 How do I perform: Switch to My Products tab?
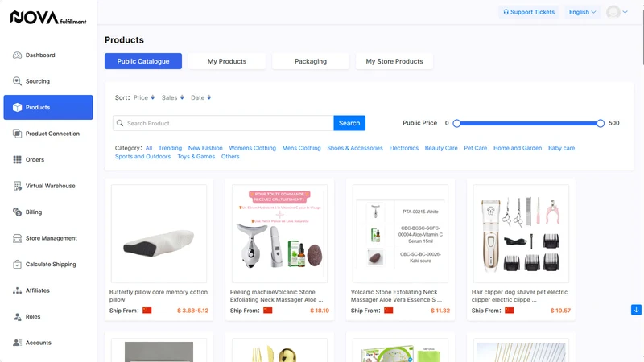click(227, 61)
